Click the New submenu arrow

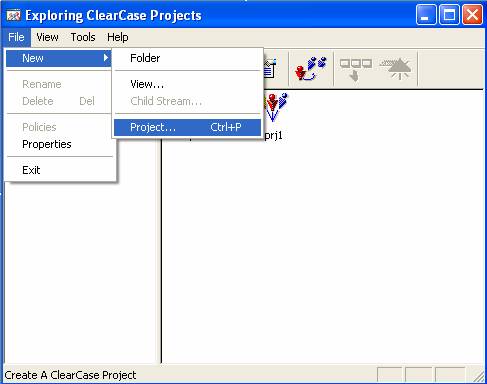(x=106, y=58)
